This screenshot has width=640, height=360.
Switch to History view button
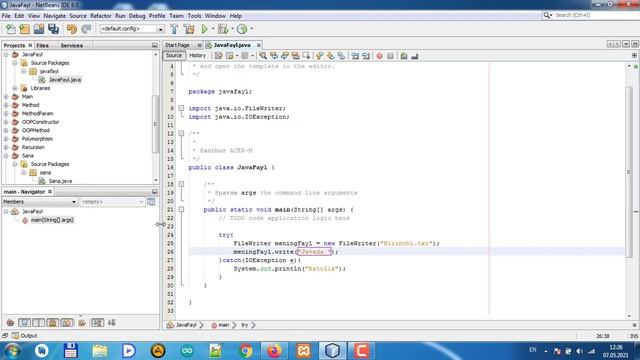tap(198, 56)
